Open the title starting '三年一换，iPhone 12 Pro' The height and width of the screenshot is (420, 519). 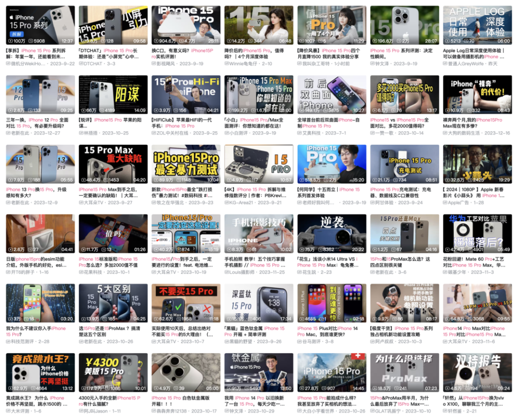click(x=37, y=123)
